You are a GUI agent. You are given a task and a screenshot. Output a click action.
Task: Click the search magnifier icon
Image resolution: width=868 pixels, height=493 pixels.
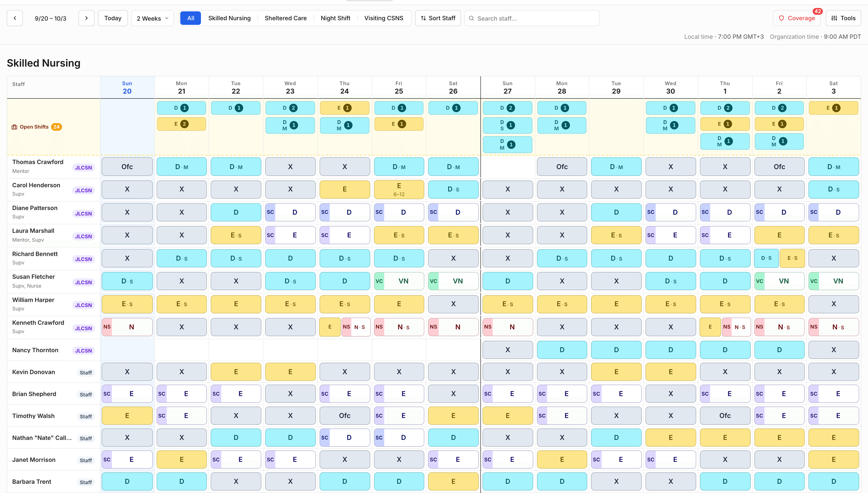tap(471, 18)
